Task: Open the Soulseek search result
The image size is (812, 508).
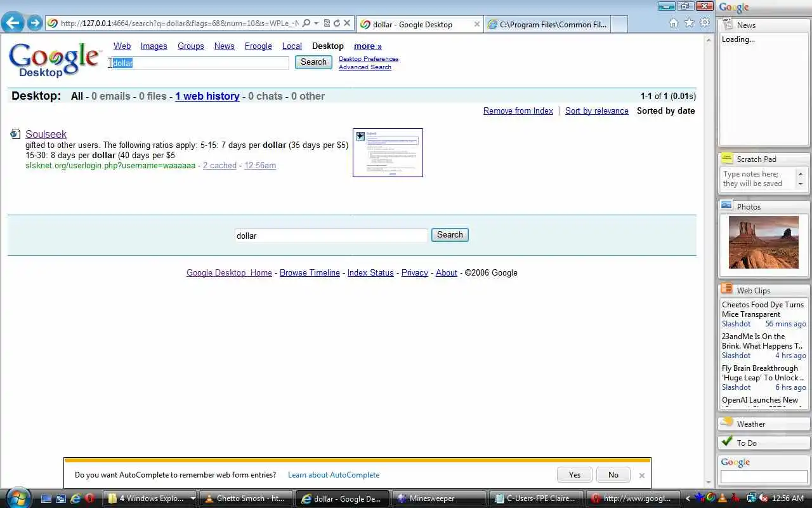Action: 46,134
